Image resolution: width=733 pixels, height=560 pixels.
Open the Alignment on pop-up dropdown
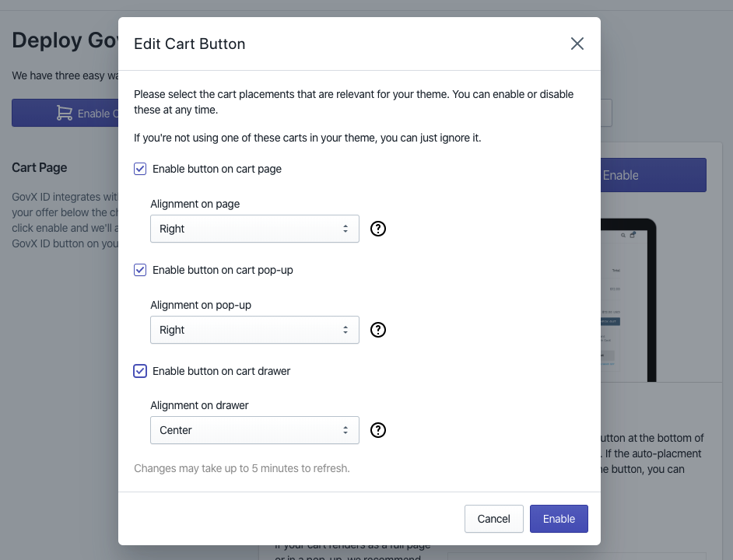[254, 330]
